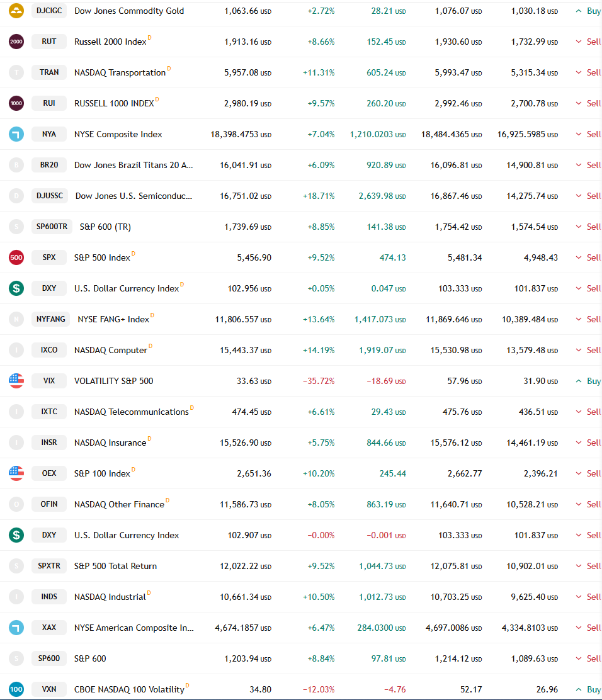Screen dimensions: 602x700
Task: Click the US flag icon for OEX
Action: [16, 473]
